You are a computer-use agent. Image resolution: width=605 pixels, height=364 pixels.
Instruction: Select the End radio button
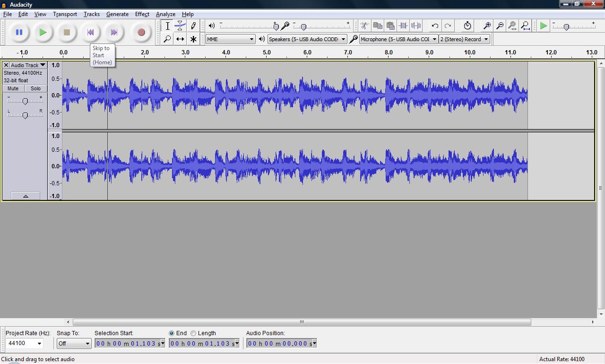coord(172,333)
